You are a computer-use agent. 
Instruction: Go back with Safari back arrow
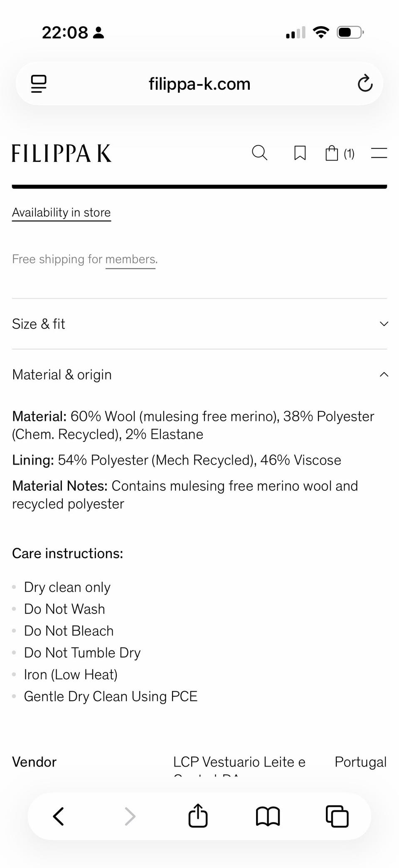pos(59,816)
